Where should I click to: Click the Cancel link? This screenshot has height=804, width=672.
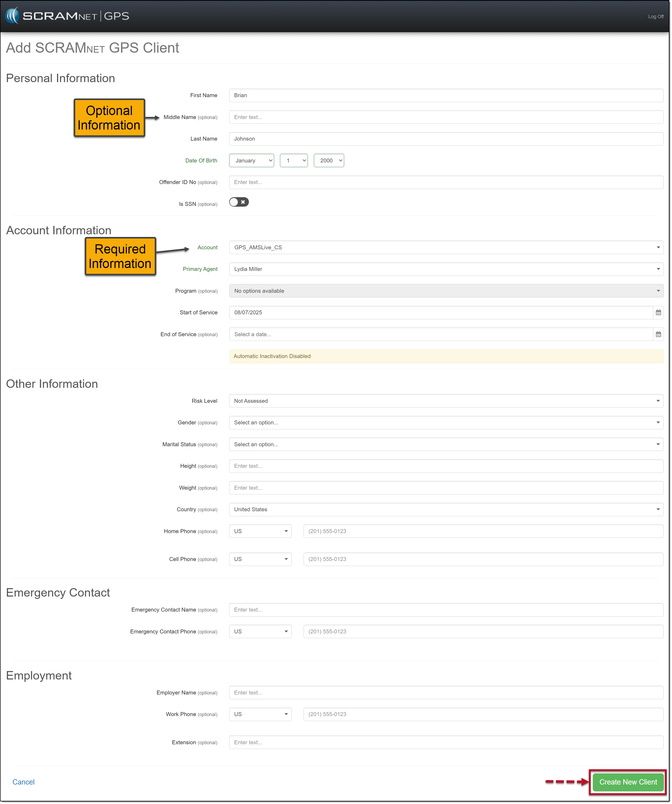click(x=23, y=782)
